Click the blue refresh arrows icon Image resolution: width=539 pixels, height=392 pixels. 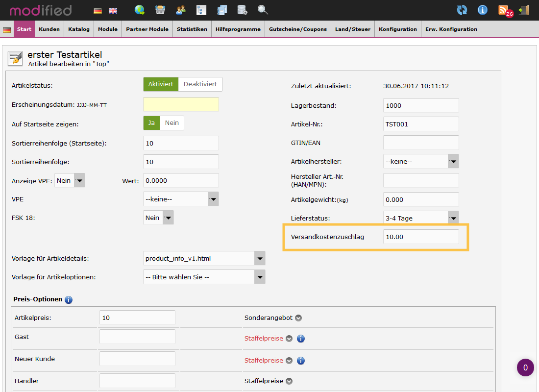462,10
